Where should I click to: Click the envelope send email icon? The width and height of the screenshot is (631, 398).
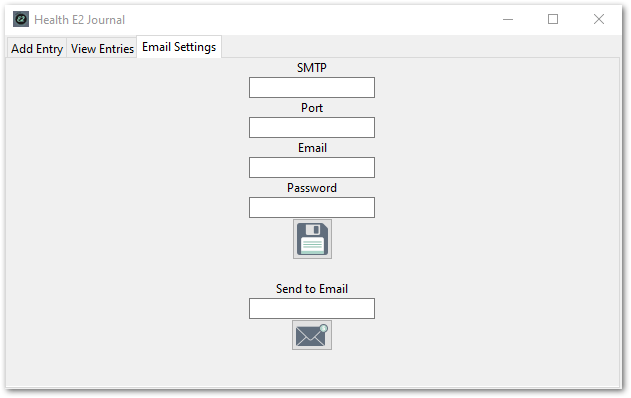coord(312,335)
